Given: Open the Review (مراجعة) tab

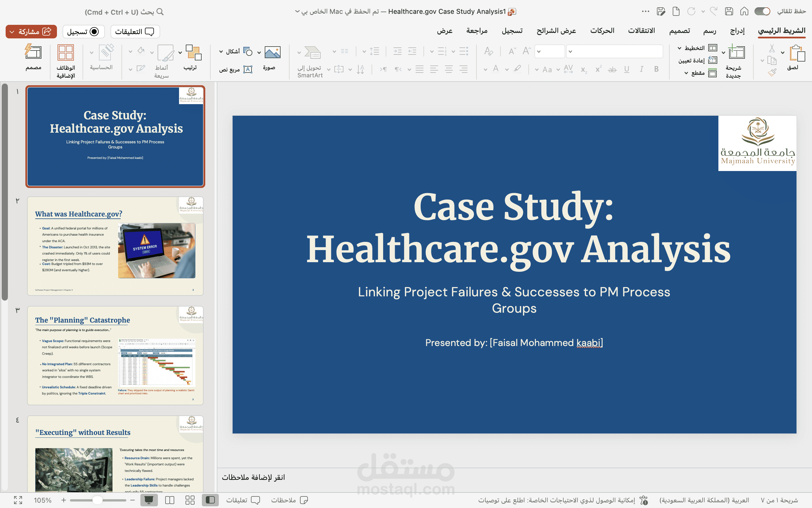Looking at the screenshot, I should 477,30.
